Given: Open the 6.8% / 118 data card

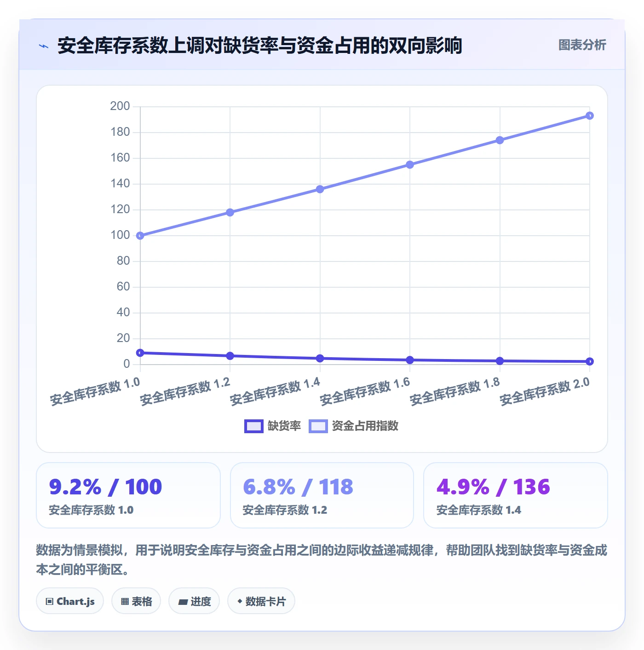Looking at the screenshot, I should click(322, 495).
